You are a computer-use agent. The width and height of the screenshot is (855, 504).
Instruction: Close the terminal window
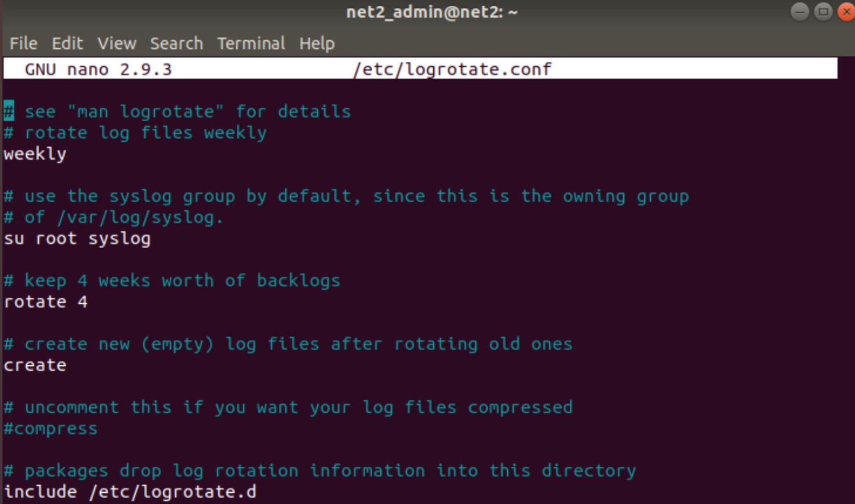pos(846,12)
